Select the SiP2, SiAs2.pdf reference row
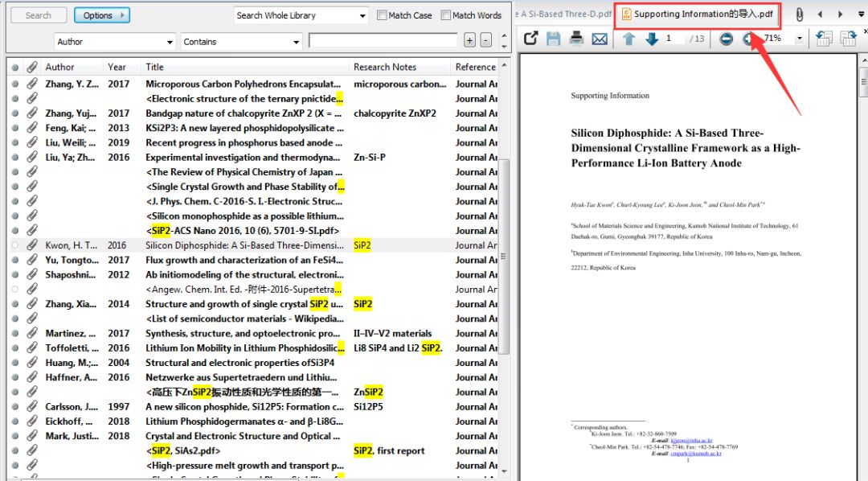 tap(253, 450)
